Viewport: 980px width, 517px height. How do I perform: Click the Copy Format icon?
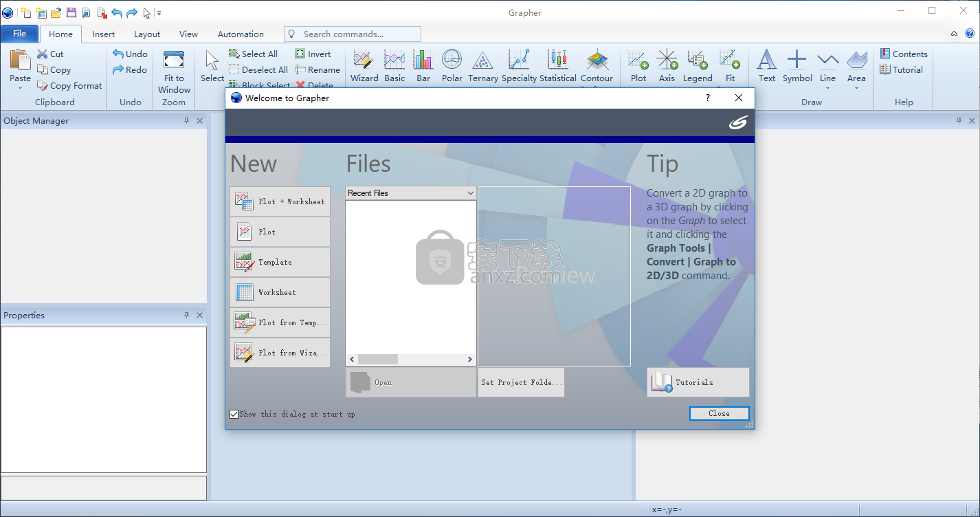tap(43, 85)
